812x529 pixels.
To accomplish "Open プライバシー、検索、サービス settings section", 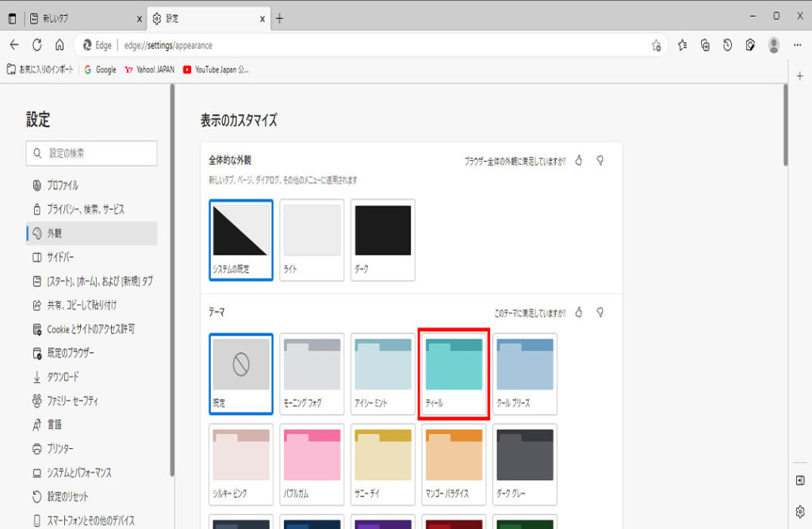I will coord(85,209).
